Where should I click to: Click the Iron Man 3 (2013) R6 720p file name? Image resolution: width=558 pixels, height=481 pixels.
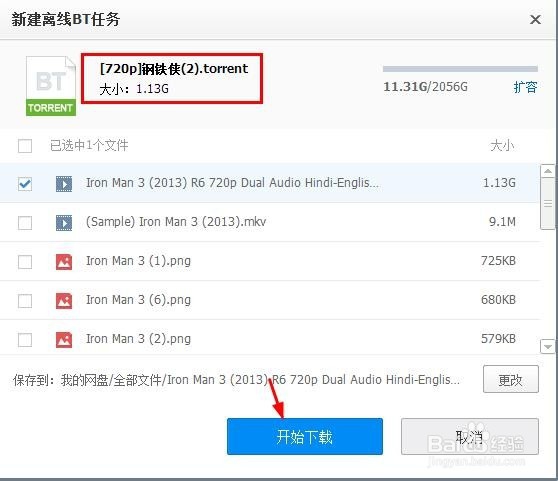(x=232, y=183)
